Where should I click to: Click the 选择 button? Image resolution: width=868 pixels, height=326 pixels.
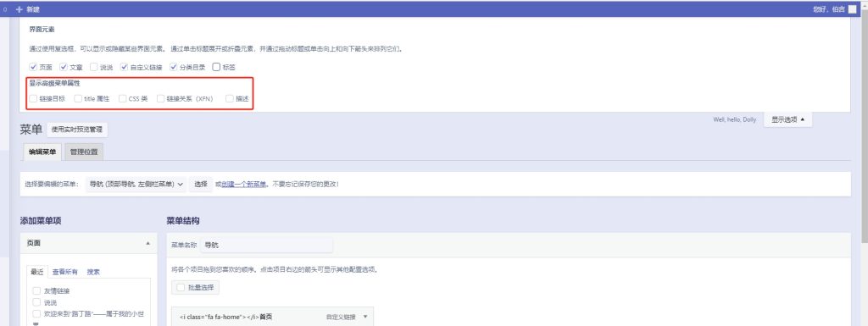[201, 184]
